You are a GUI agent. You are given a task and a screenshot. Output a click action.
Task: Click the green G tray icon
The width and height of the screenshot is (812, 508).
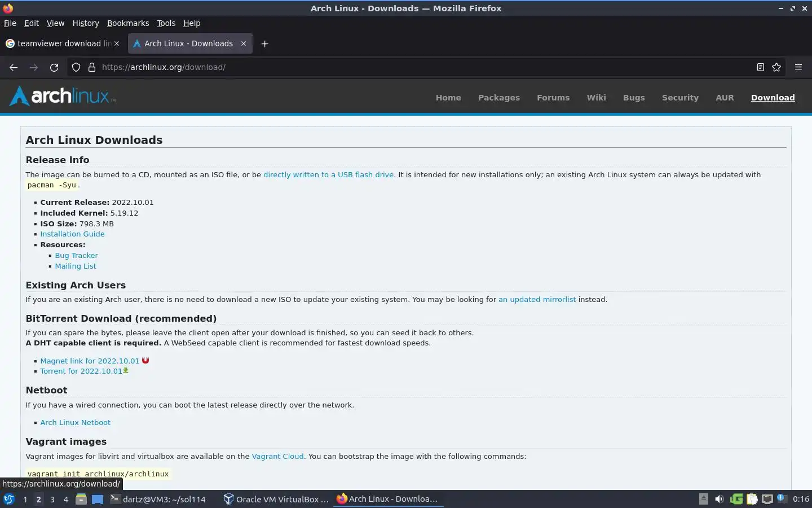coord(736,499)
